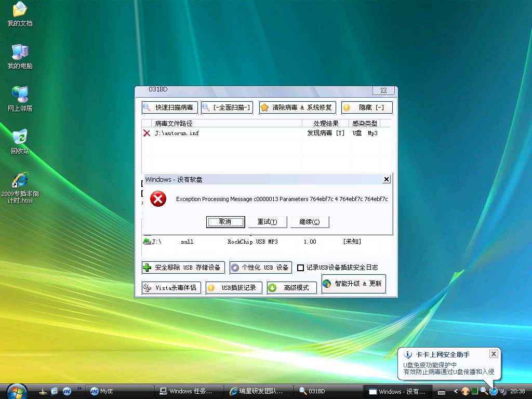Open USB插拔记录 button
Viewport: 532px width, 399px height.
(234, 288)
